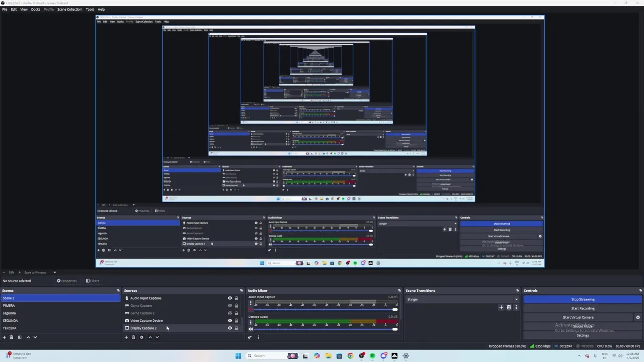Open virtual camera settings gear icon
The height and width of the screenshot is (362, 644).
[x=638, y=317]
